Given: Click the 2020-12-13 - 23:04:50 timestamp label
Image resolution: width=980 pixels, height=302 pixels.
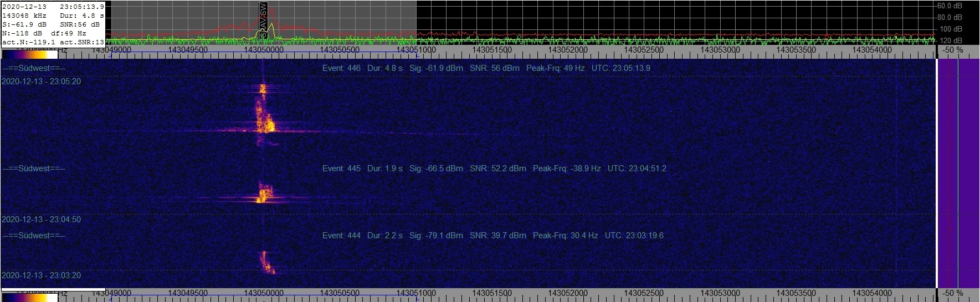Looking at the screenshot, I should pyautogui.click(x=42, y=219).
